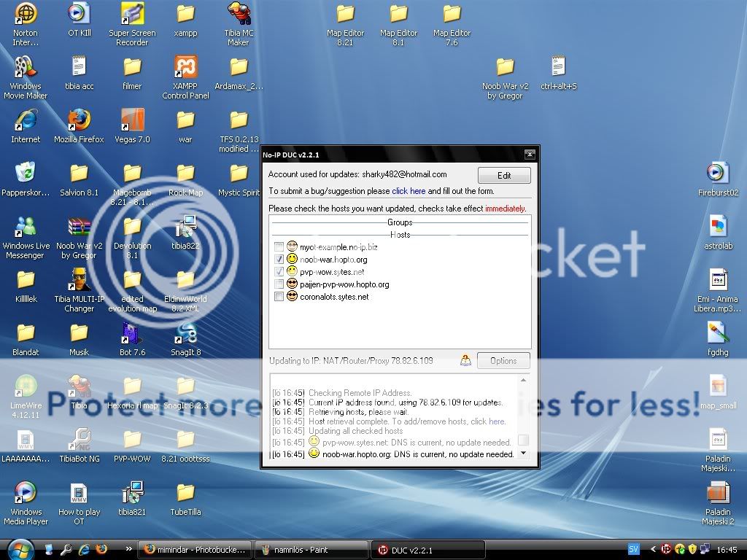Click the smiley icon beside coronalots.sytes.net
747x560 pixels.
pyautogui.click(x=292, y=296)
